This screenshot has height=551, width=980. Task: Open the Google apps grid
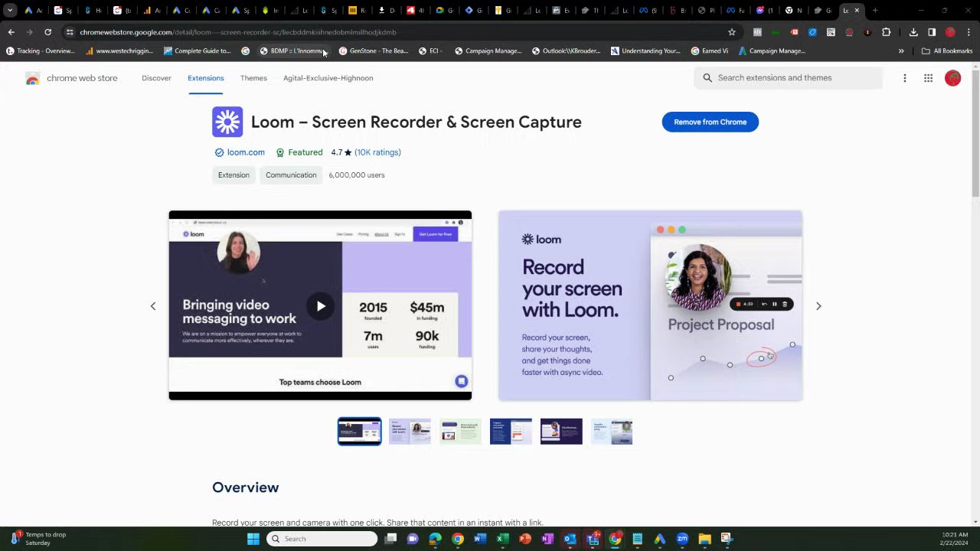(928, 78)
